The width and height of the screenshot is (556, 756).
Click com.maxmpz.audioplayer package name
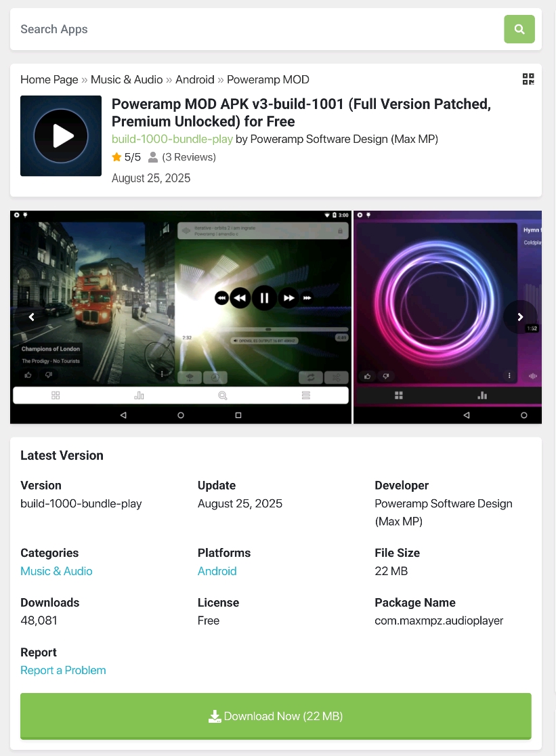click(439, 621)
